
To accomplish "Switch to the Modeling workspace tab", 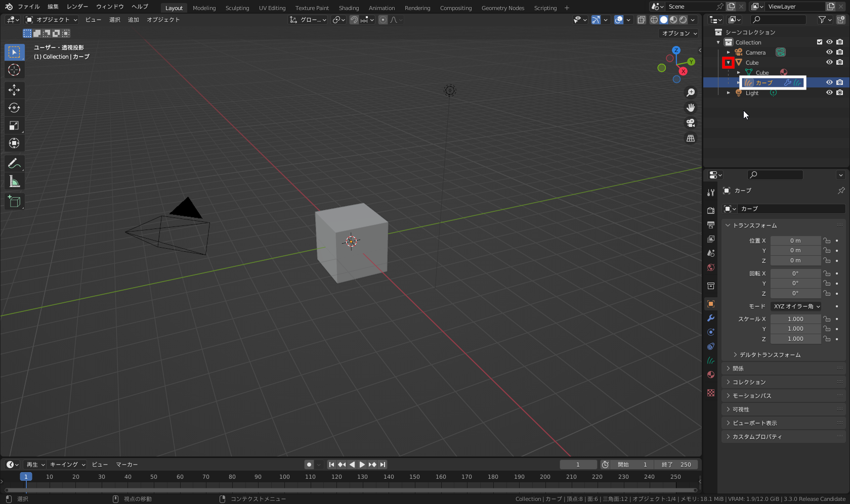I will [204, 8].
